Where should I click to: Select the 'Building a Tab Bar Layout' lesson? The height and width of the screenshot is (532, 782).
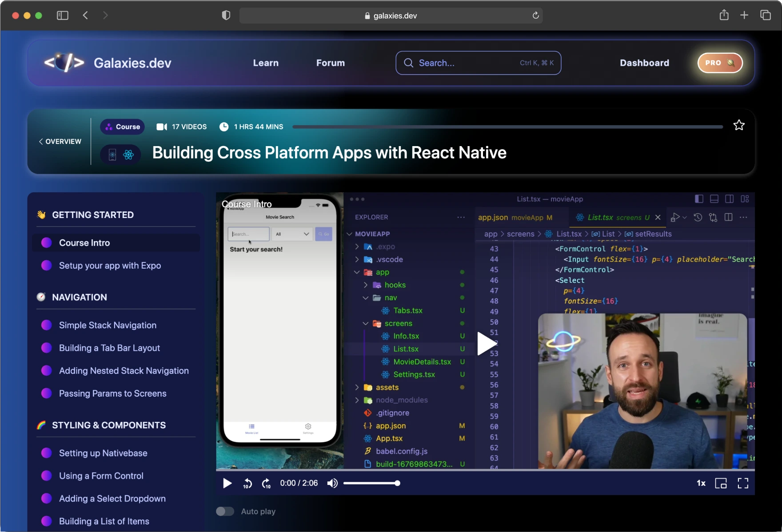coord(109,348)
